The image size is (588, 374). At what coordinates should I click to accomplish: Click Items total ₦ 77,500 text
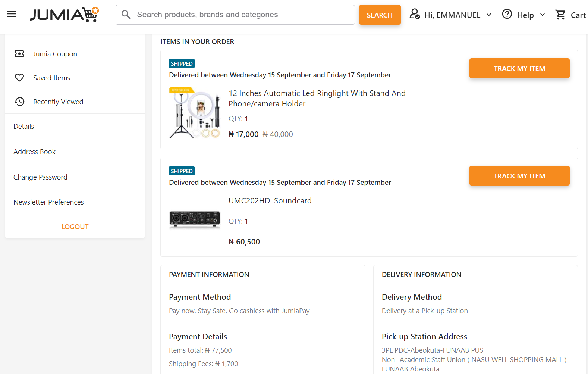click(x=200, y=350)
